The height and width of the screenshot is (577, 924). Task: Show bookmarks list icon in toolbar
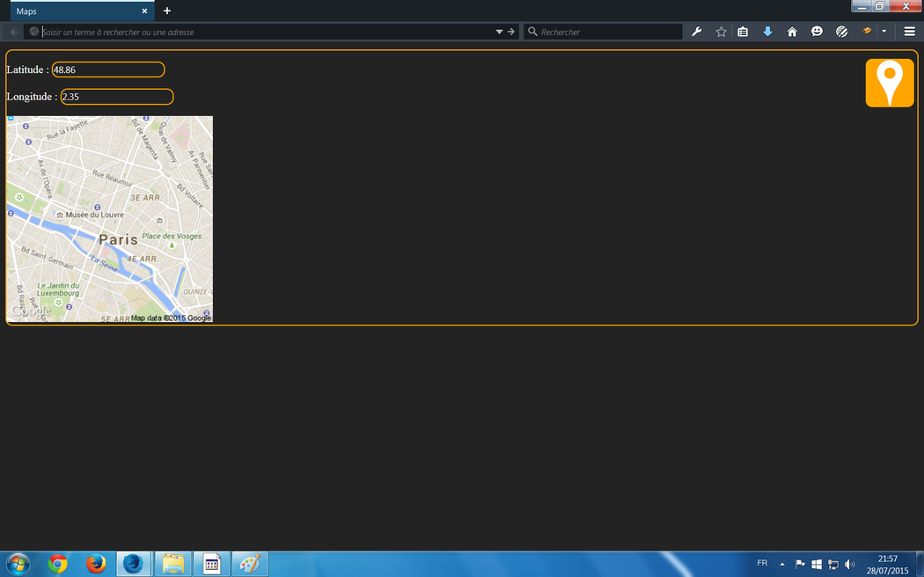tap(743, 32)
